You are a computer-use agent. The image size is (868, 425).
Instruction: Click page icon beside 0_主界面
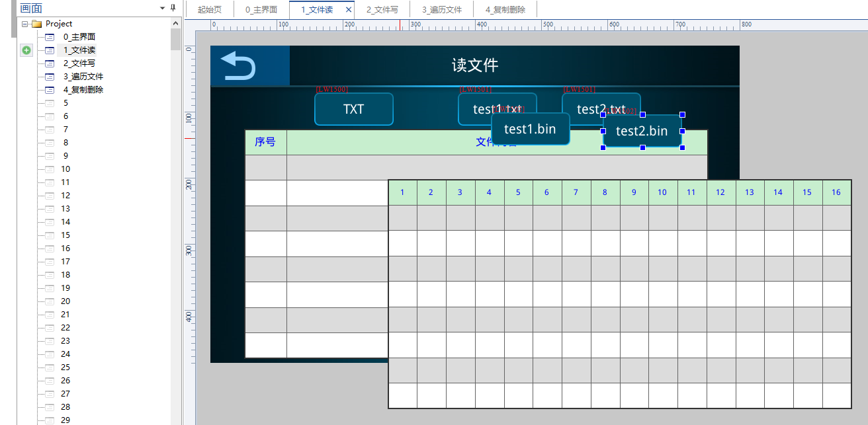tap(50, 37)
